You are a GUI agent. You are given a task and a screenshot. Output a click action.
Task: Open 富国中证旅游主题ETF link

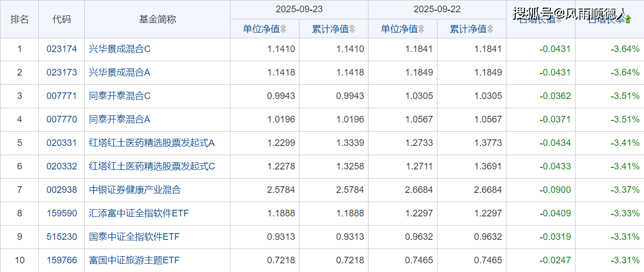134,260
